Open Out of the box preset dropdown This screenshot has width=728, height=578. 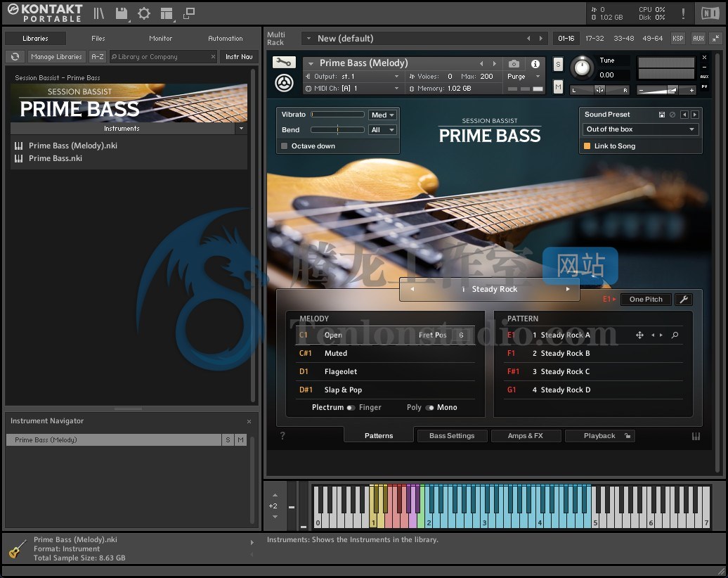pyautogui.click(x=640, y=129)
